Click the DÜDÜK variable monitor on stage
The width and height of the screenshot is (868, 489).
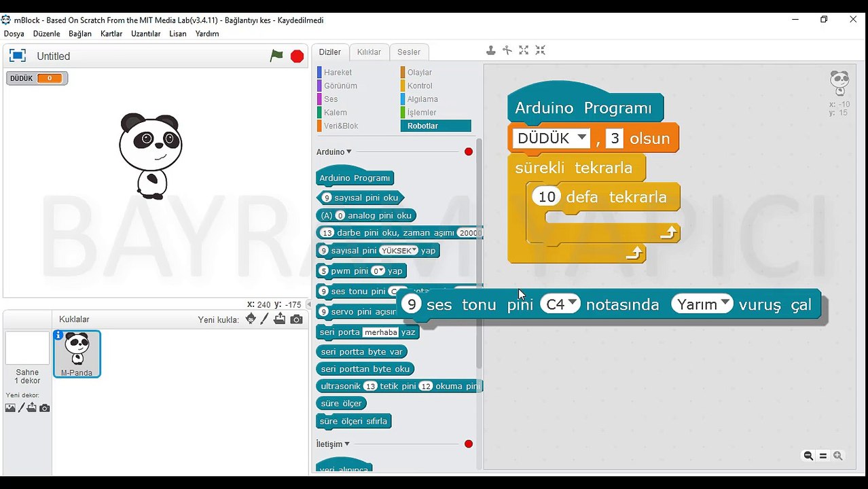coord(37,78)
